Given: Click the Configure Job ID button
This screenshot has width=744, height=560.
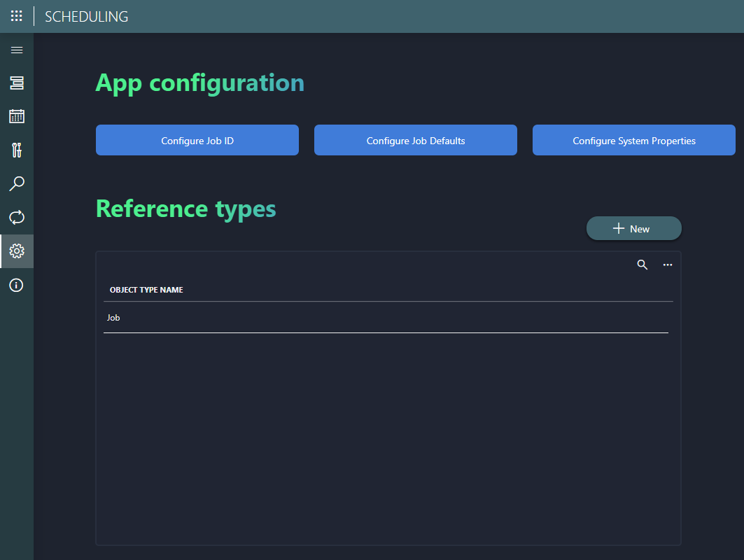Looking at the screenshot, I should 197,140.
